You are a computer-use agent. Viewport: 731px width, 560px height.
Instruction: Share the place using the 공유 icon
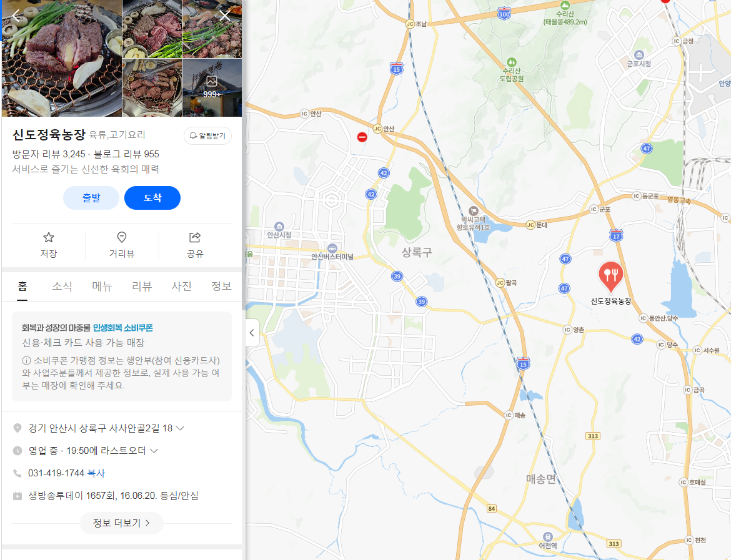[195, 245]
